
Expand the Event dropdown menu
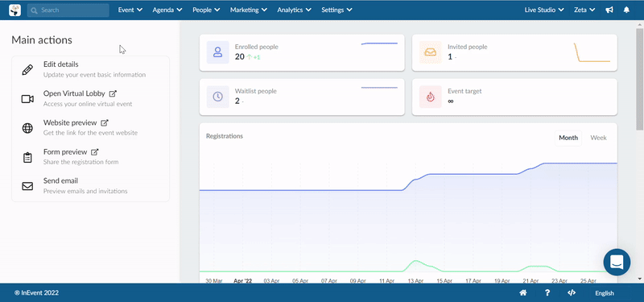[130, 10]
